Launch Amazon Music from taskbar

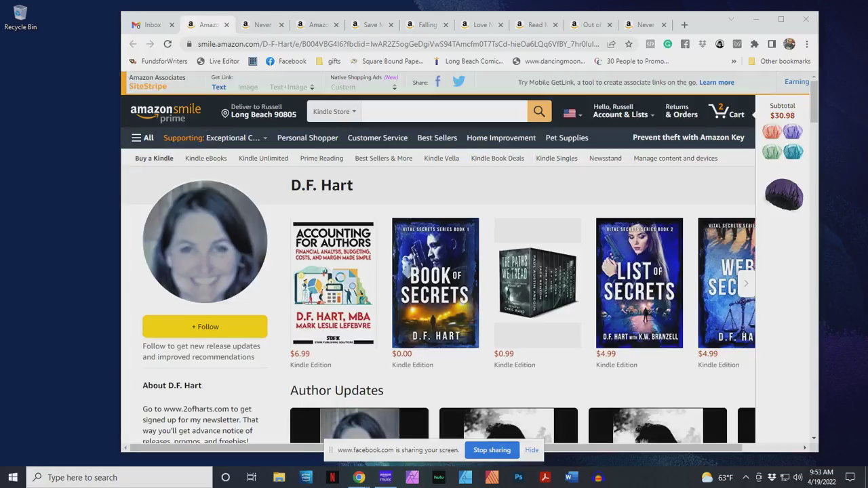click(385, 477)
